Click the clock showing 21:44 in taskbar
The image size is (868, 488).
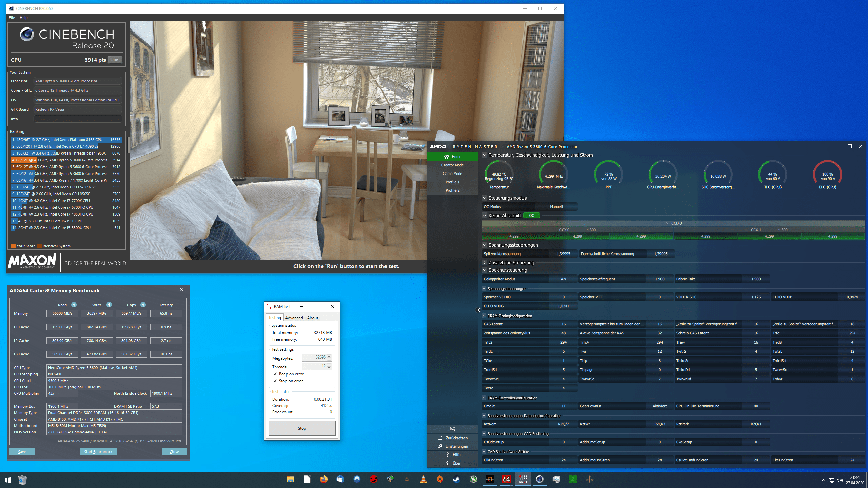pos(855,477)
